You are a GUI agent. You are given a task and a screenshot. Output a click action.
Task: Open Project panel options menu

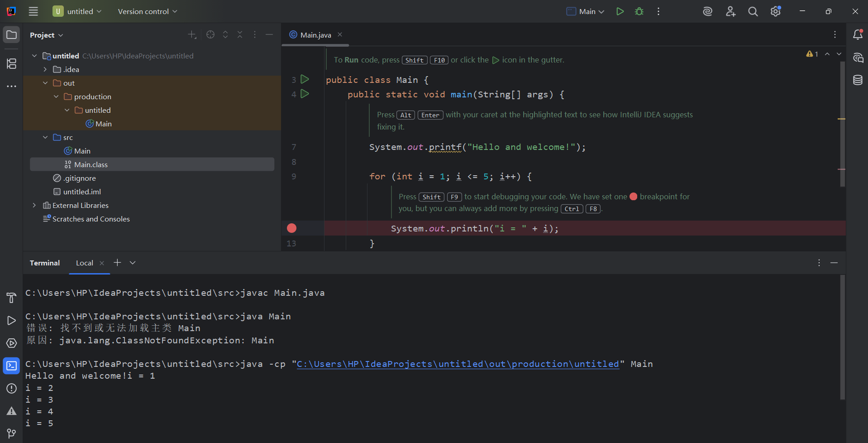[255, 34]
